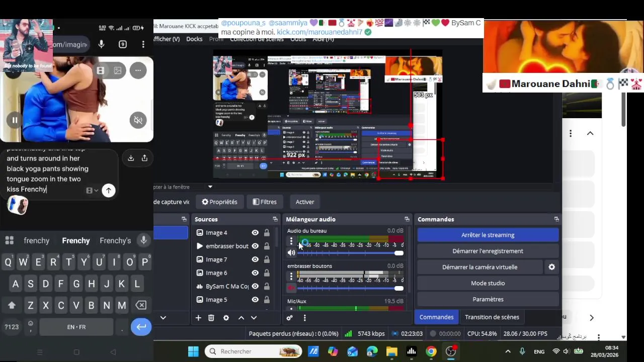Tap keyboard voice input microphone
The width and height of the screenshot is (644, 362).
click(x=144, y=240)
